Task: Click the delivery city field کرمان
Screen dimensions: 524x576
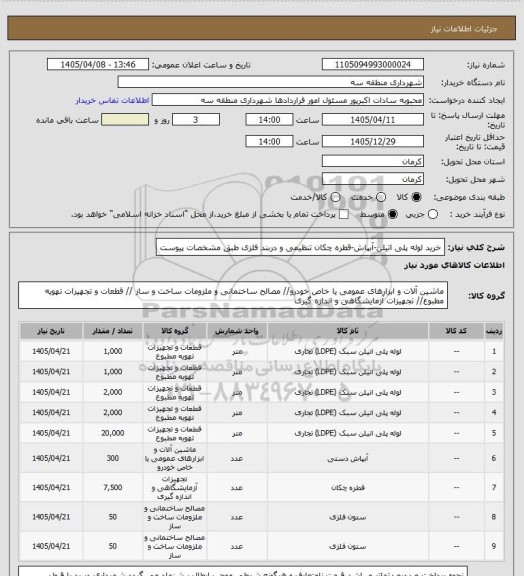Action: click(373, 179)
